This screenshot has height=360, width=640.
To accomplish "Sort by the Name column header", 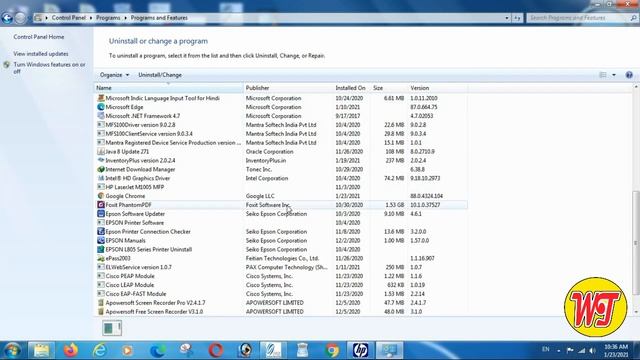I will 169,88.
